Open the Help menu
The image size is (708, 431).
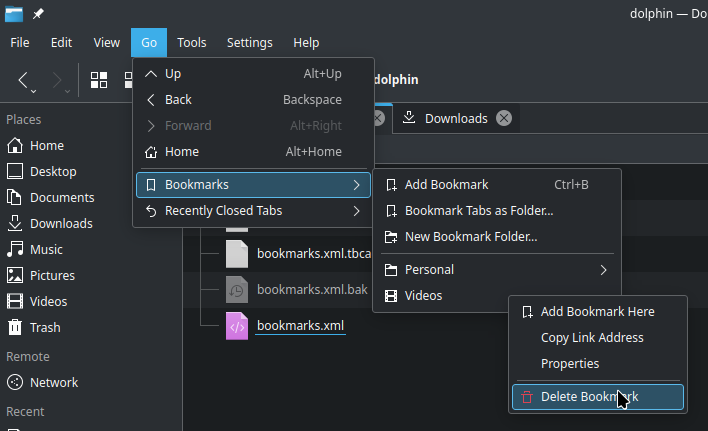tap(306, 42)
